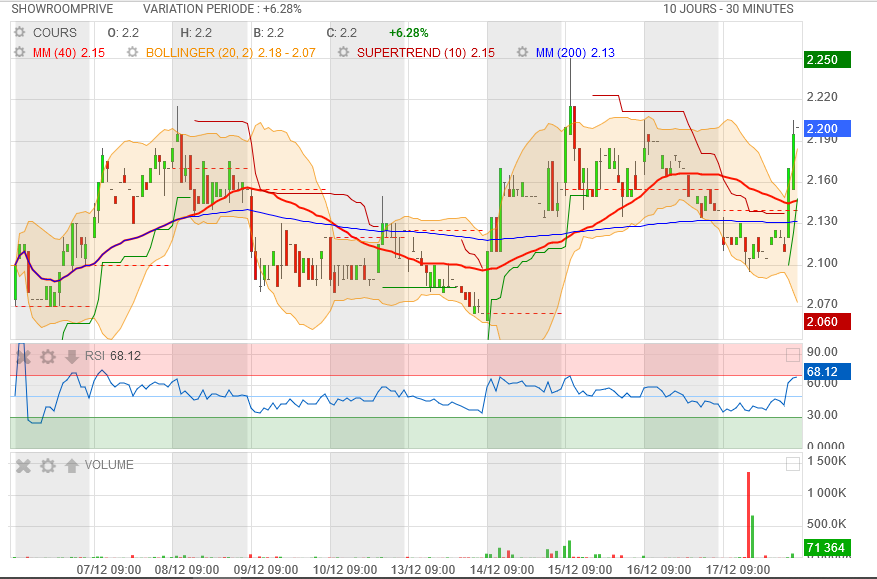Click the SHOWROOMPRIVE title
Image resolution: width=877 pixels, height=579 pixels.
click(62, 9)
